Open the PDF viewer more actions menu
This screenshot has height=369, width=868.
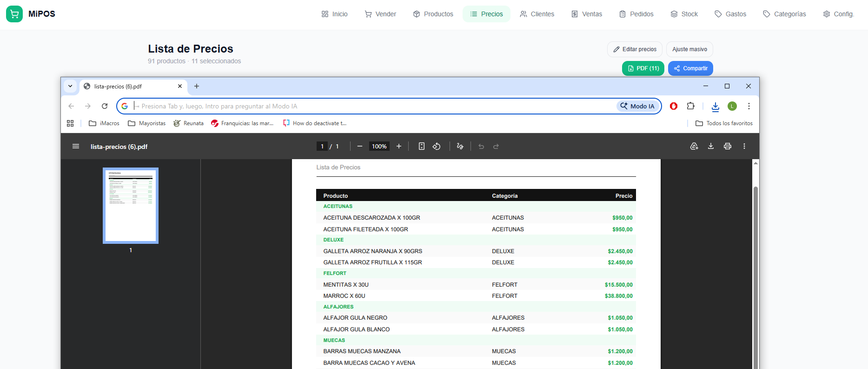[x=744, y=147]
